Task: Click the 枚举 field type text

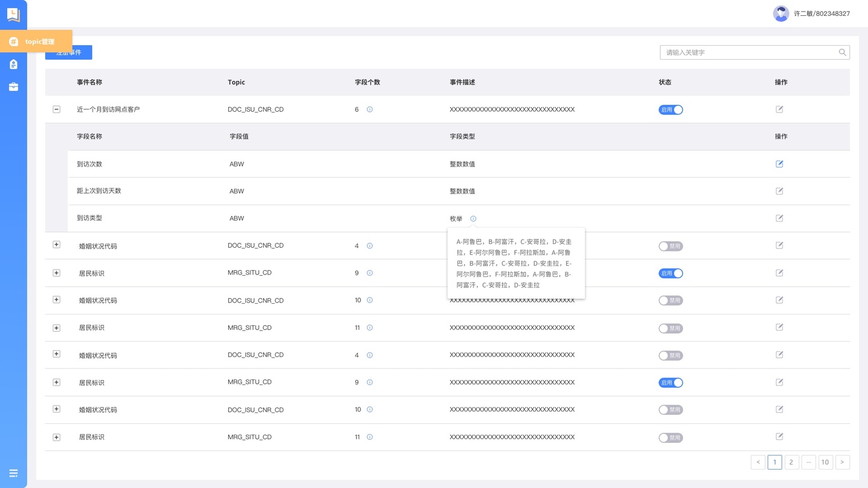Action: (456, 219)
